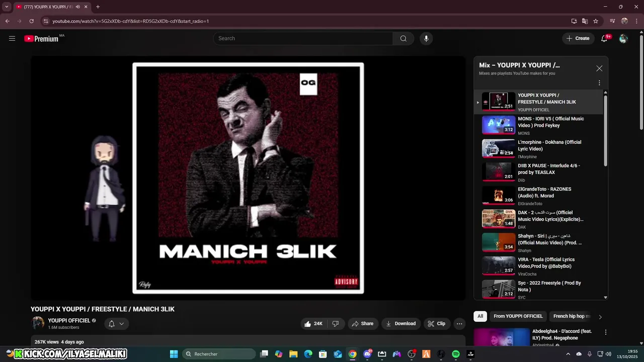The height and width of the screenshot is (362, 644).
Task: Mute tab via speaker icon
Action: pyautogui.click(x=77, y=7)
